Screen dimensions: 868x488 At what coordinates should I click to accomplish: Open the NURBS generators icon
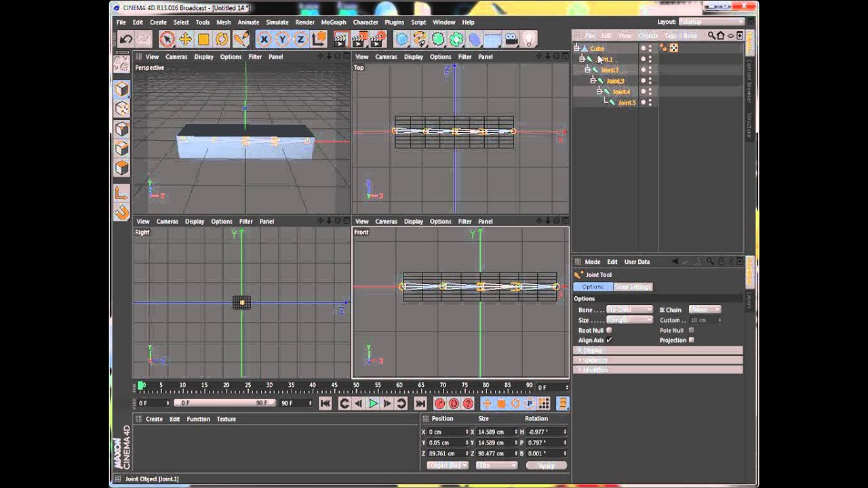click(x=438, y=39)
